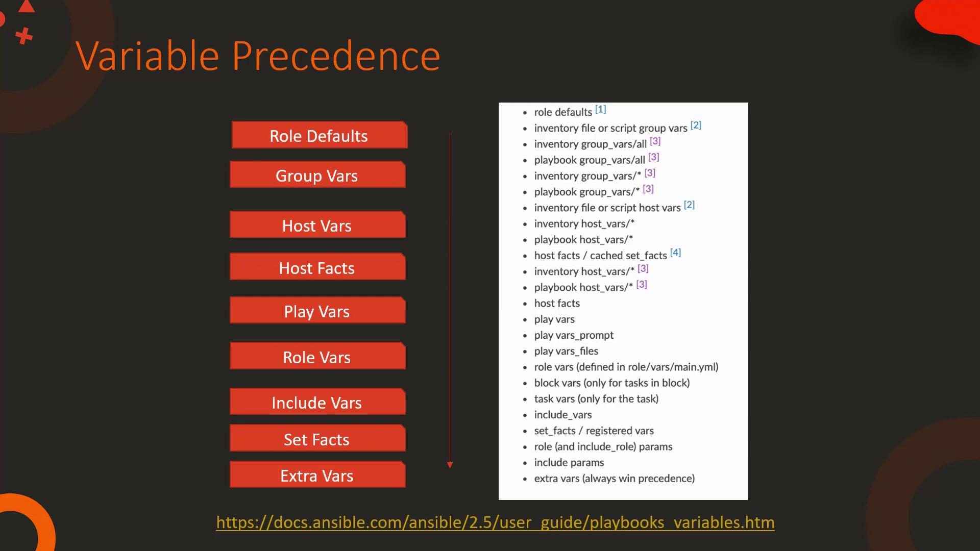Toggle the Play Vars section visibility
The width and height of the screenshot is (980, 551).
317,312
